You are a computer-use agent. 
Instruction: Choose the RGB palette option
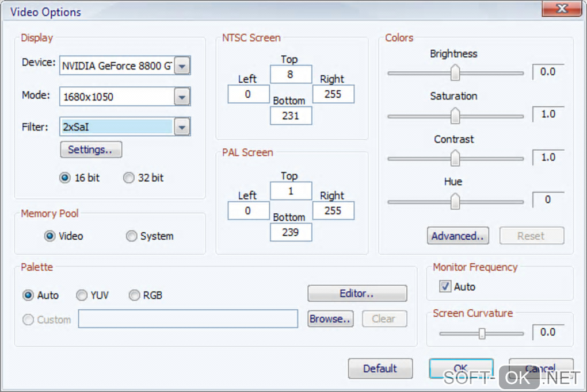click(134, 295)
